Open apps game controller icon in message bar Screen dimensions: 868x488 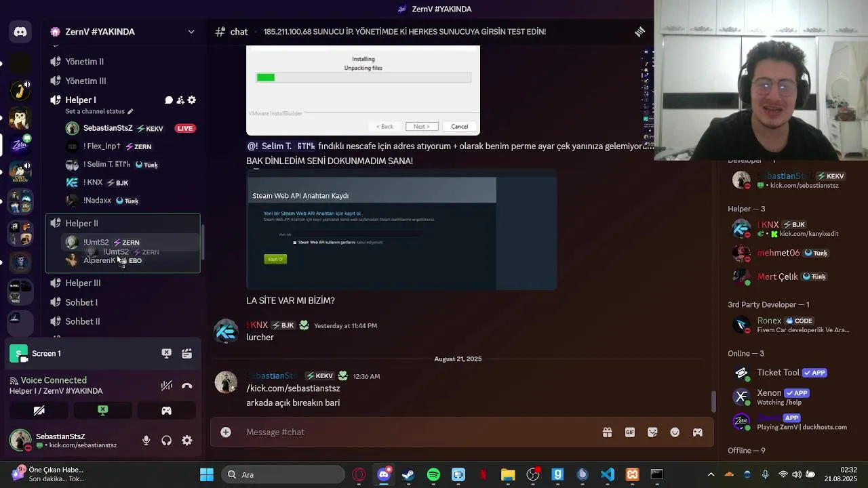point(697,432)
